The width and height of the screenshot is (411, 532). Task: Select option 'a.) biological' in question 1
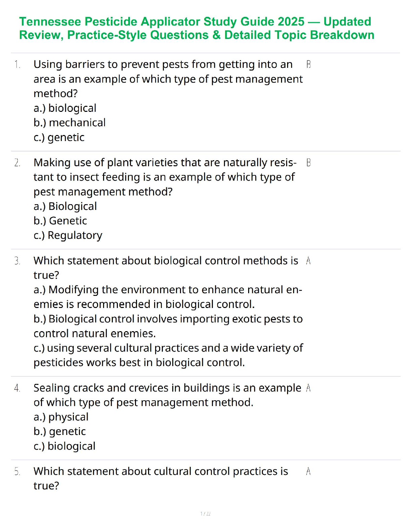click(x=65, y=108)
